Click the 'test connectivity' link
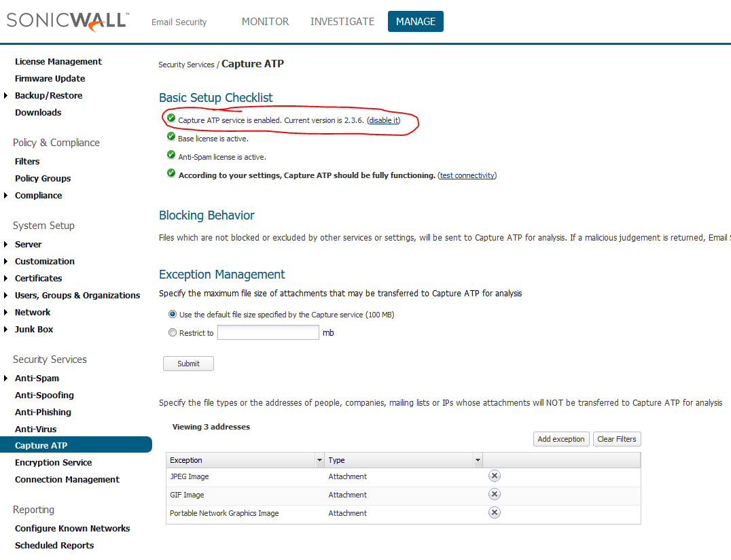 pyautogui.click(x=467, y=175)
